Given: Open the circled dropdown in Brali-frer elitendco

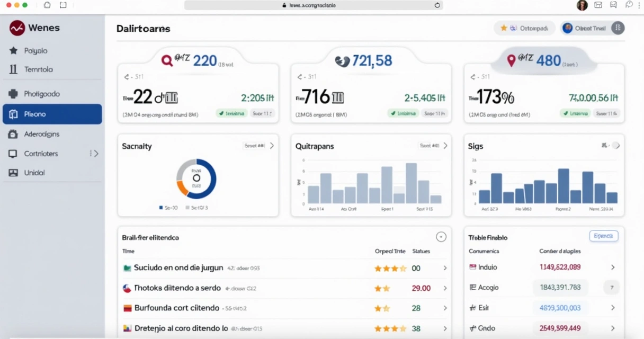Looking at the screenshot, I should pyautogui.click(x=441, y=237).
